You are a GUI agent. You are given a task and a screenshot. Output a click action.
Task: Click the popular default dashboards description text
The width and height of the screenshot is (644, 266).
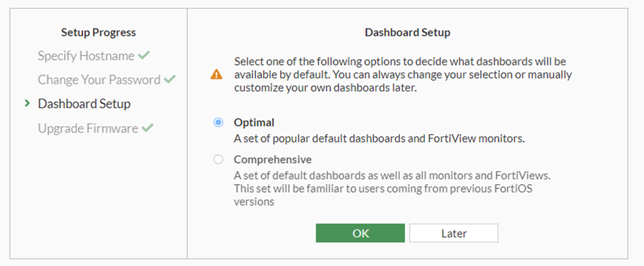click(379, 138)
